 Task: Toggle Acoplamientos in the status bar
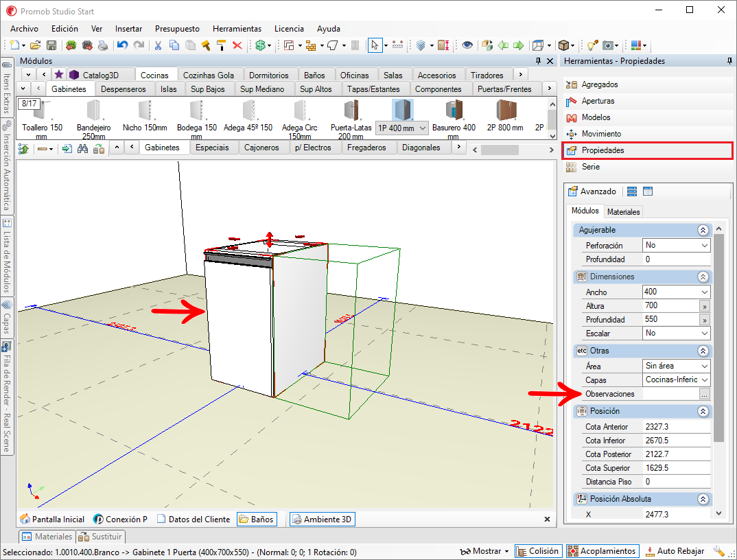click(x=602, y=551)
